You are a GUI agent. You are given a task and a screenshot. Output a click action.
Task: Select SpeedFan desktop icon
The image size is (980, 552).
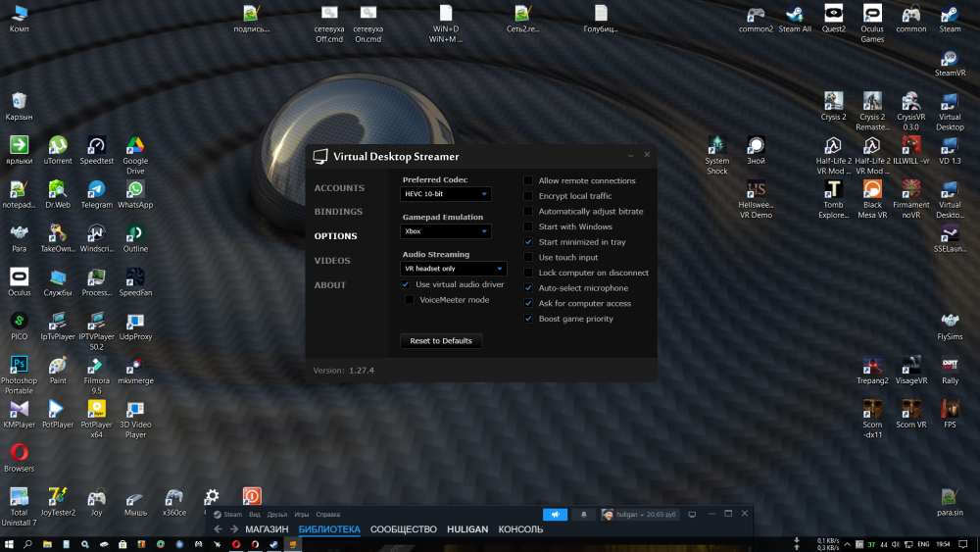135,282
